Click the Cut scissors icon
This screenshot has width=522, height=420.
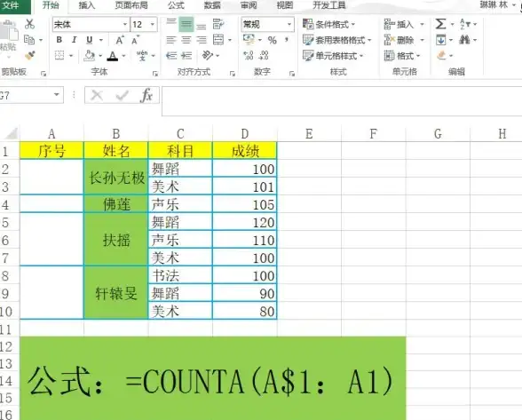[29, 24]
